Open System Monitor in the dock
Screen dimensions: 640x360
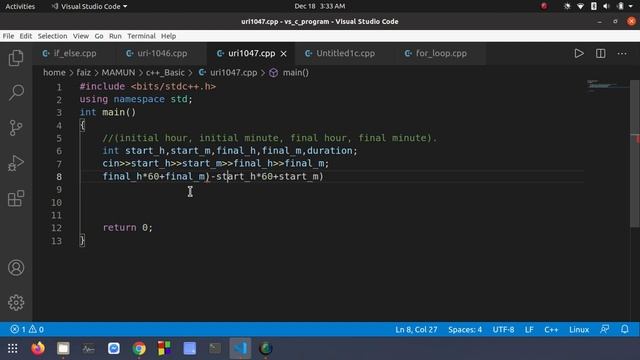click(88, 348)
